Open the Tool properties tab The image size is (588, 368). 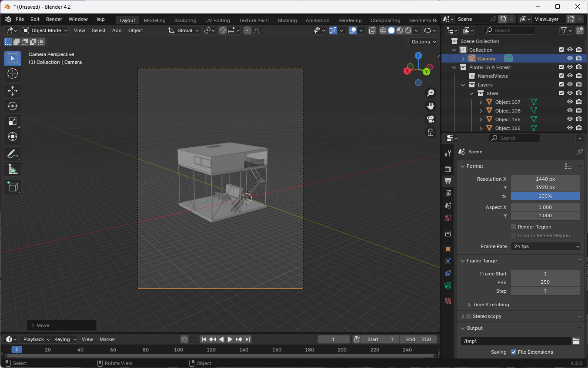448,153
